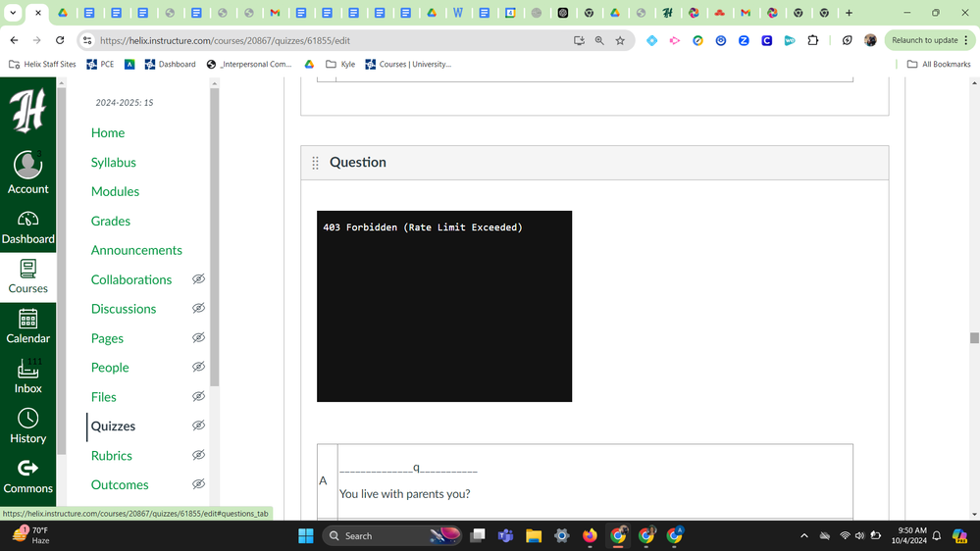Click the question drag handle icon
The image size is (980, 551).
point(315,163)
